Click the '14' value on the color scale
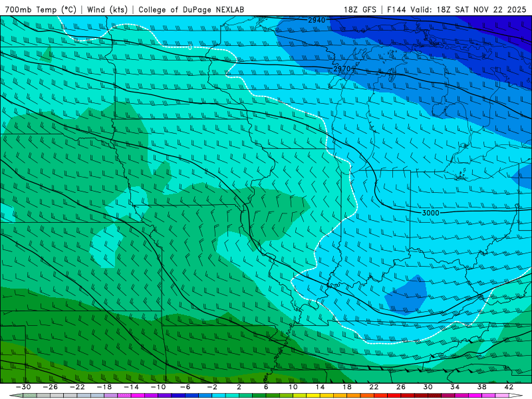Viewport: 532px width, 399px height. click(x=320, y=387)
